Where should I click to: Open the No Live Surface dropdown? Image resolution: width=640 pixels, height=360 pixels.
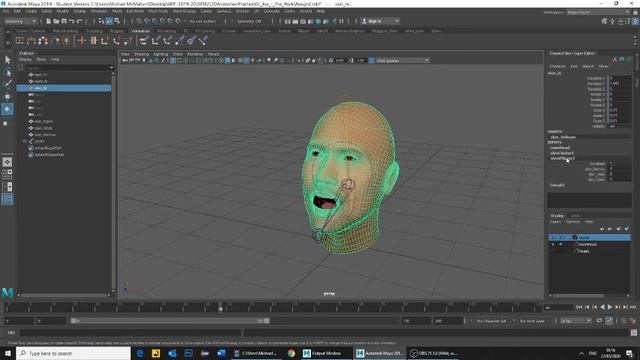[203, 21]
